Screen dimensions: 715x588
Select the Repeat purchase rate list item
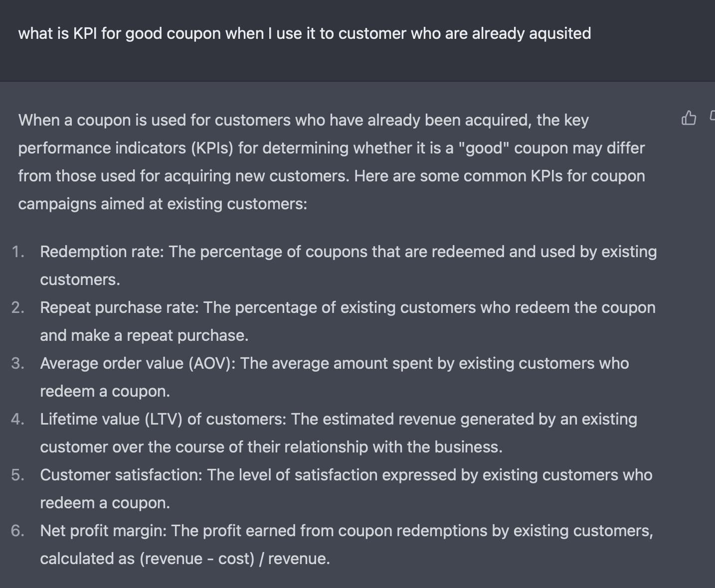pos(348,321)
